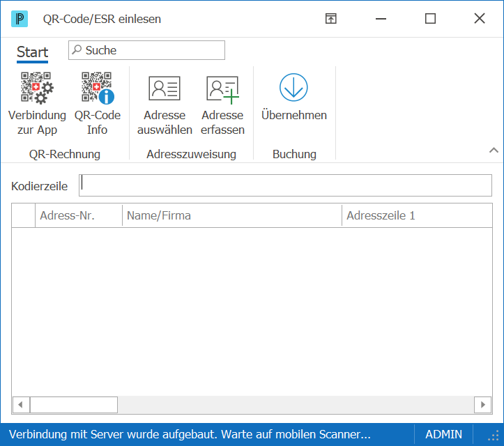Click horizontal scrollbar right arrow
The image size is (504, 446).
483,405
